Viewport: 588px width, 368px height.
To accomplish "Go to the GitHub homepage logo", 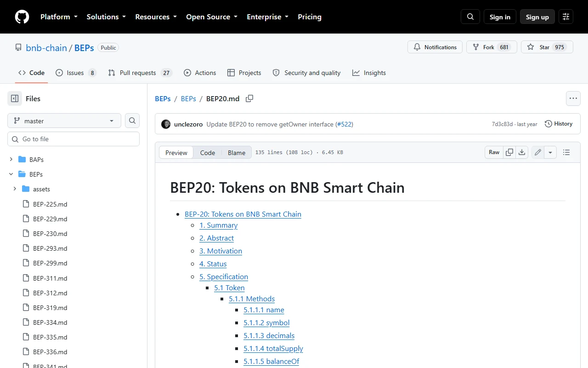I will [x=22, y=17].
